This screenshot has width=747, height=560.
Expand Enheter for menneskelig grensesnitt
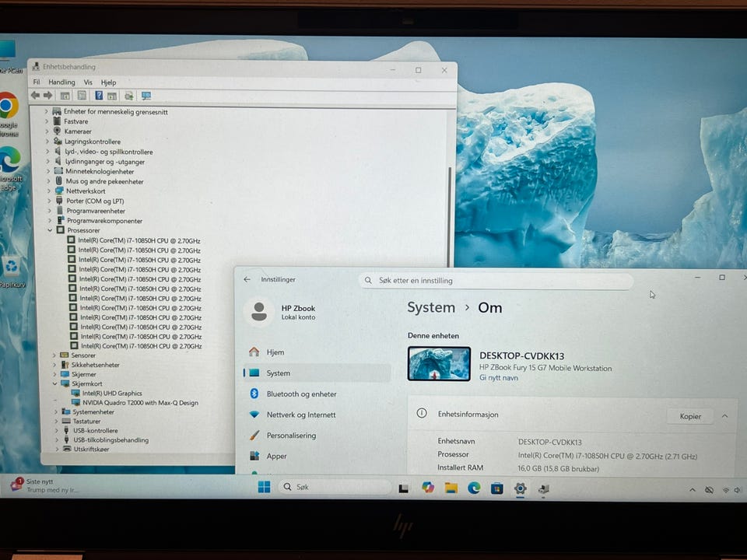tap(46, 111)
